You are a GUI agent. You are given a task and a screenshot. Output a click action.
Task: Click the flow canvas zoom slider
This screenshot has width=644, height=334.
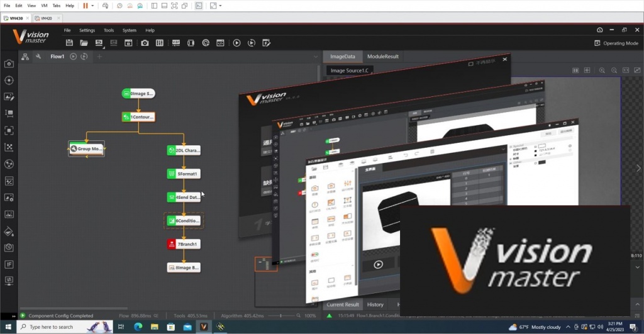pyautogui.click(x=281, y=316)
